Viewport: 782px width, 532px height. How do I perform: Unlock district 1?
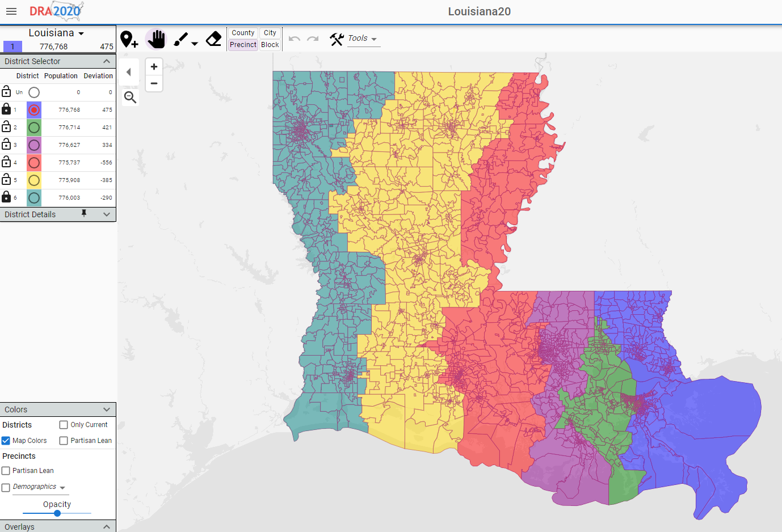6,109
